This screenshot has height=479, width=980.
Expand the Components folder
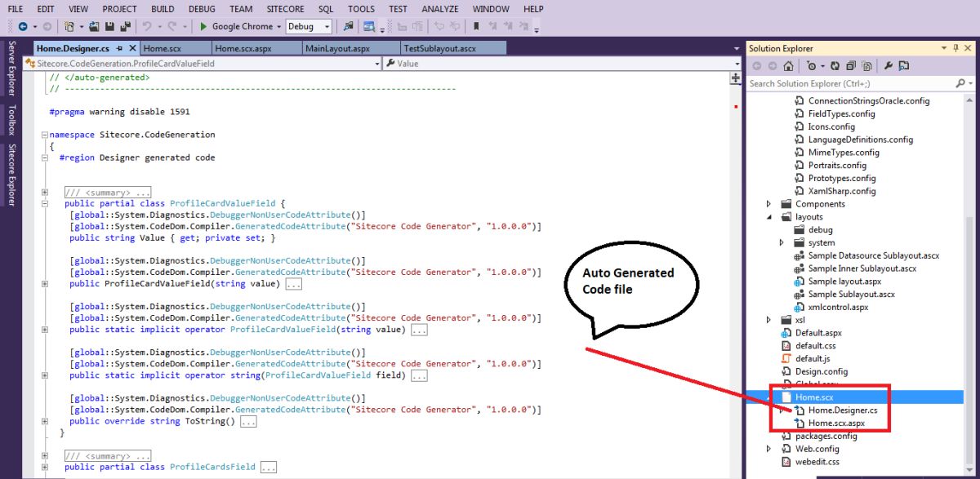point(768,204)
